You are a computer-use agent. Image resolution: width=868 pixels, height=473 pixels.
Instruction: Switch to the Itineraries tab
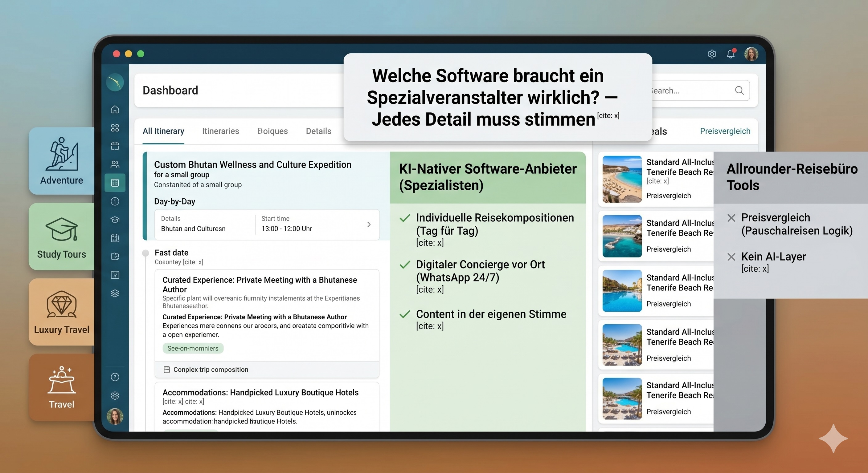click(x=220, y=131)
